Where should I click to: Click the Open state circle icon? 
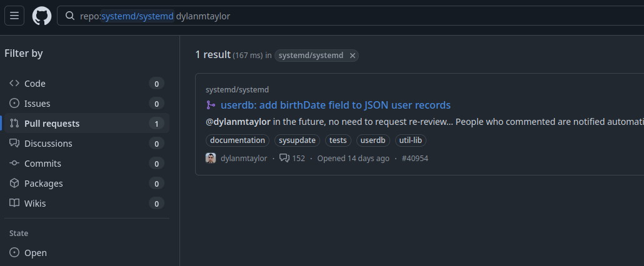click(x=14, y=252)
